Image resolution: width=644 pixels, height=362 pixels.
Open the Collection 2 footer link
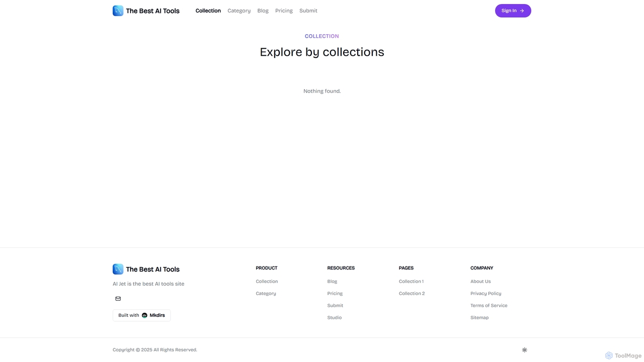click(x=412, y=294)
